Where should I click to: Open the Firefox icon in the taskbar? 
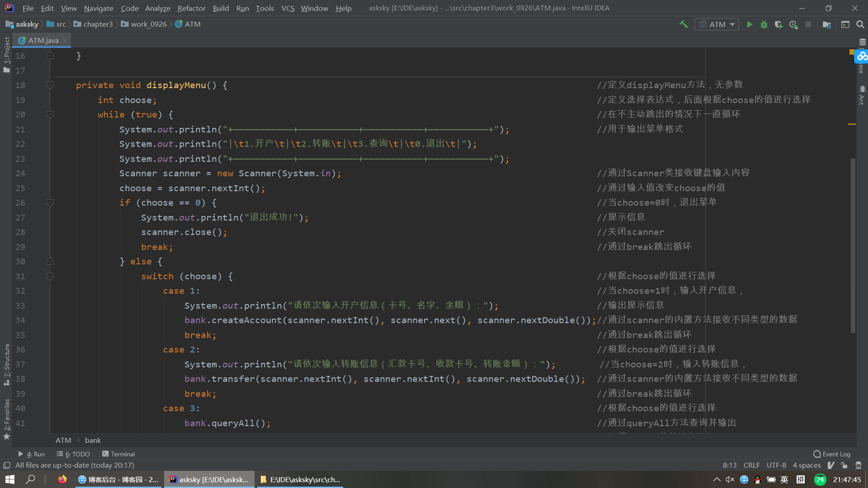pos(62,479)
